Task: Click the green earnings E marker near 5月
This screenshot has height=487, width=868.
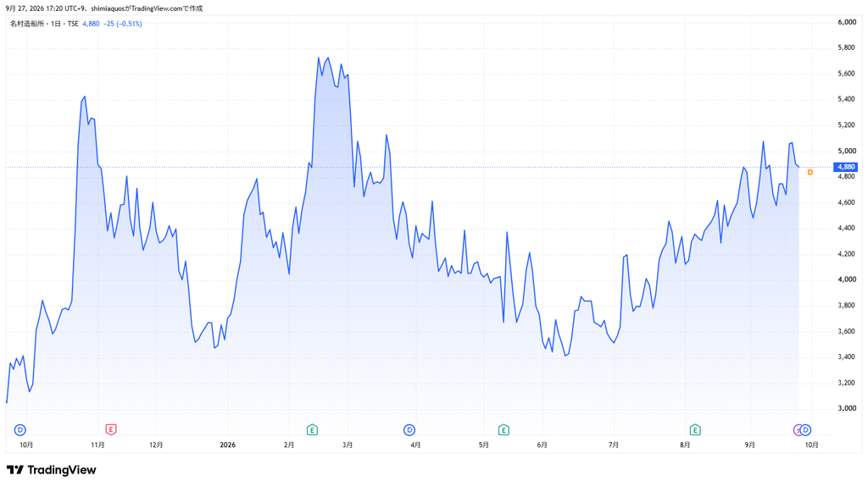Action: [504, 429]
